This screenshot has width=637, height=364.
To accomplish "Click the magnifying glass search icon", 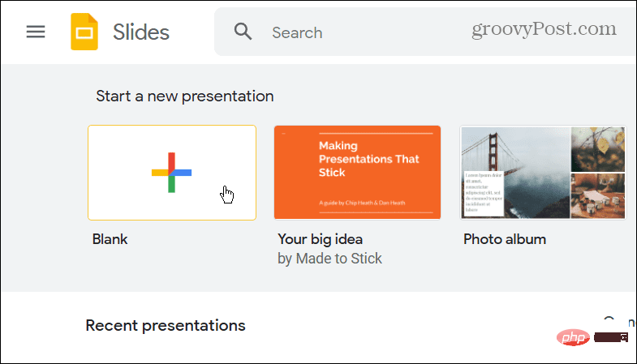I will click(x=243, y=32).
